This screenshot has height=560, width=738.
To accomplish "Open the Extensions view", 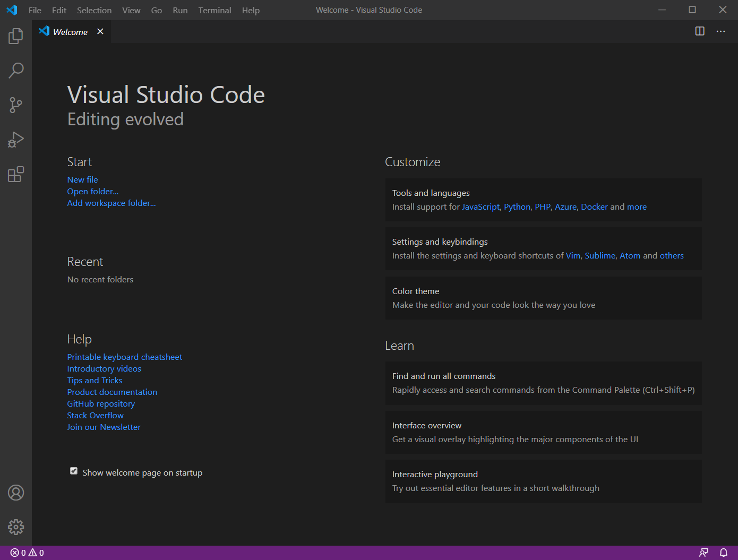I will (x=16, y=174).
